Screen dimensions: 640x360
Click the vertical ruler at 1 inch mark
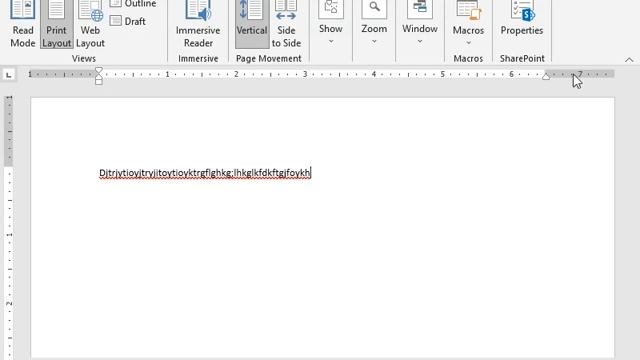pyautogui.click(x=9, y=235)
